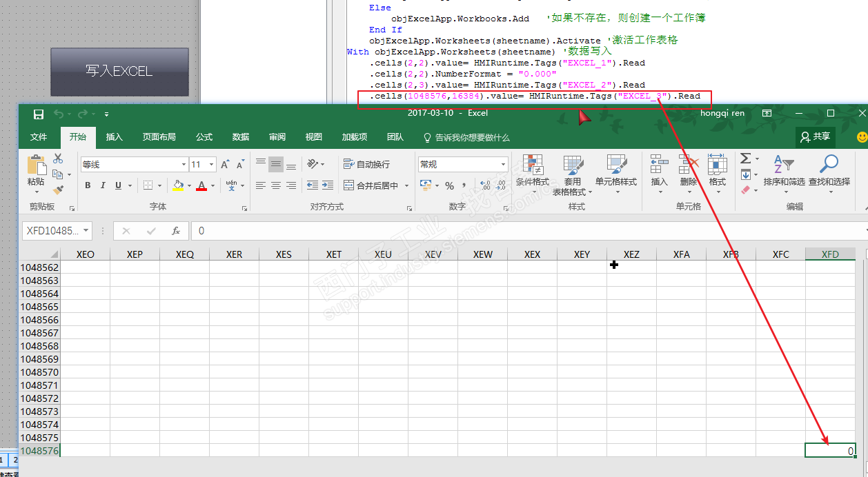The image size is (868, 477).
Task: Click Wrap Text (自动换行)
Action: [x=366, y=164]
